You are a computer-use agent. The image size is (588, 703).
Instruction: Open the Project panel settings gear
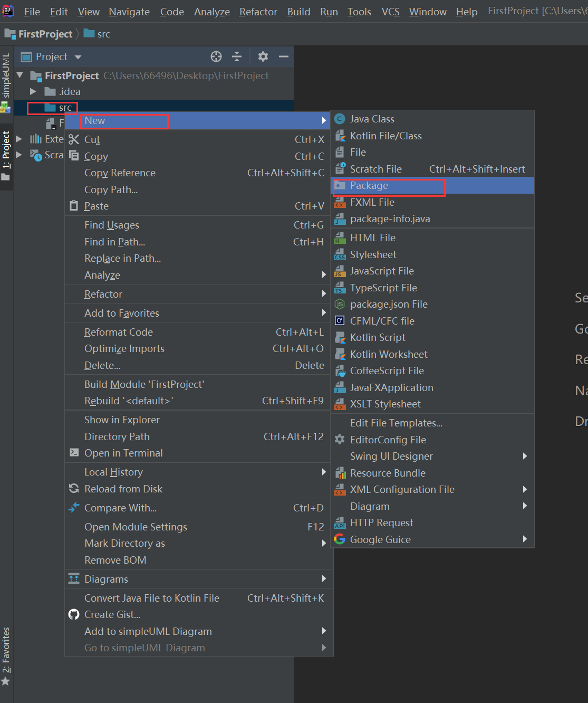263,56
